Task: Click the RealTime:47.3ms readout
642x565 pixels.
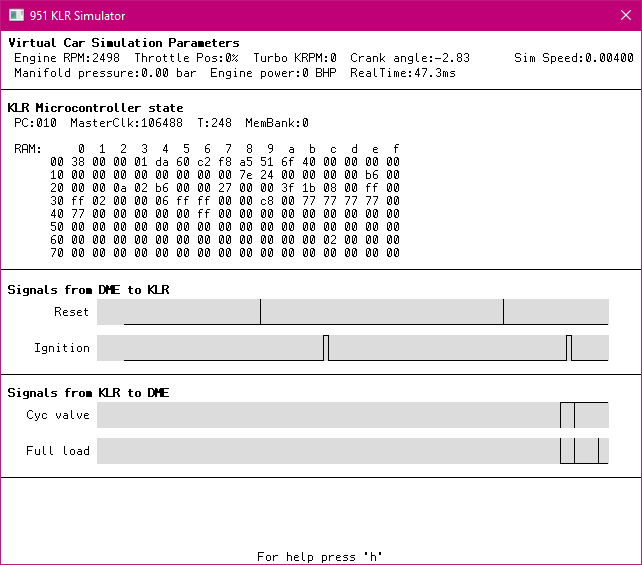Action: [403, 73]
